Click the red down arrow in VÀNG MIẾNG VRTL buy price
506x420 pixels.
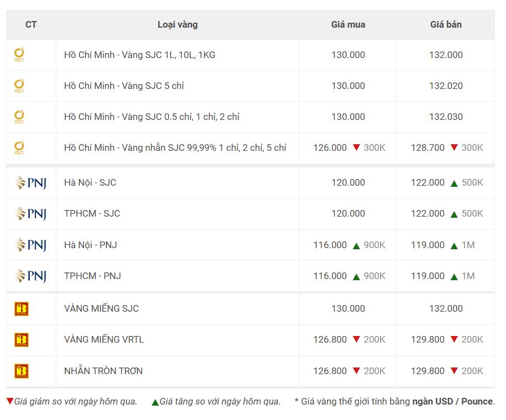click(356, 339)
